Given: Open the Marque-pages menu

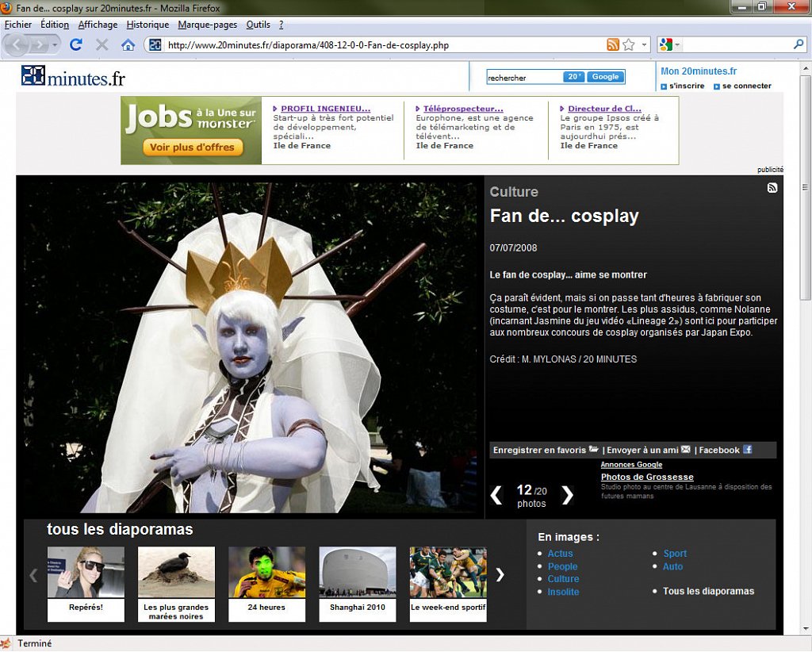Looking at the screenshot, I should pyautogui.click(x=207, y=25).
